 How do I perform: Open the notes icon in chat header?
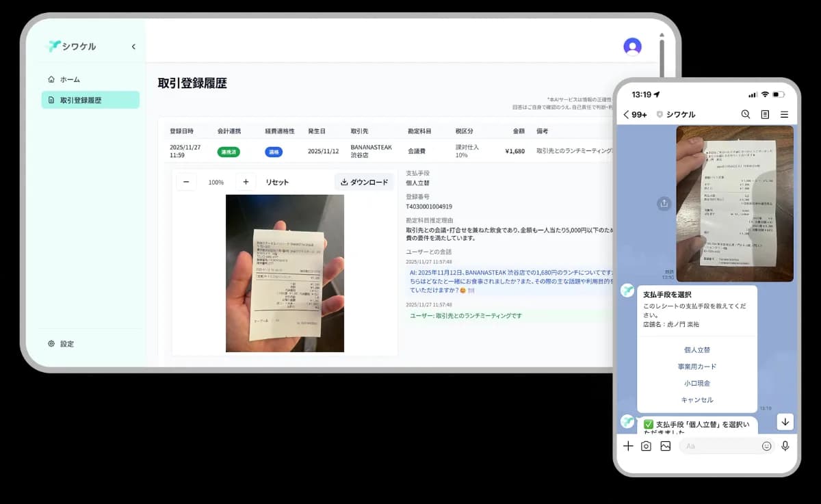click(x=765, y=114)
